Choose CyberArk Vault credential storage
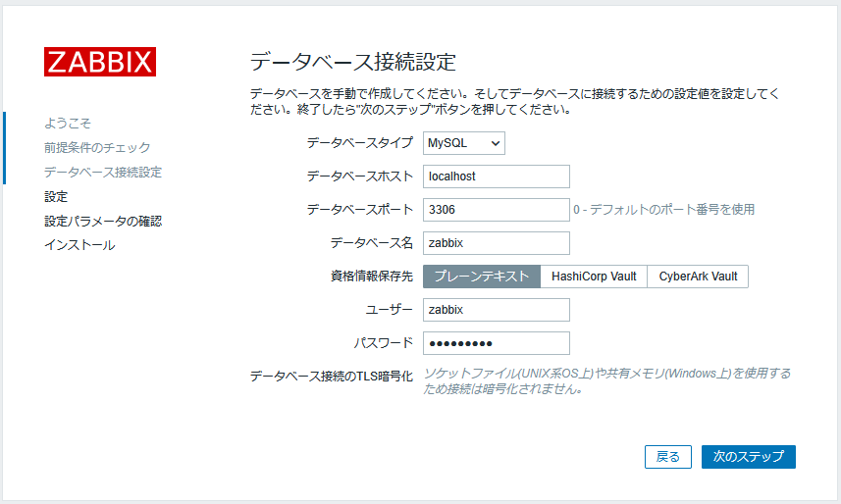 tap(698, 277)
